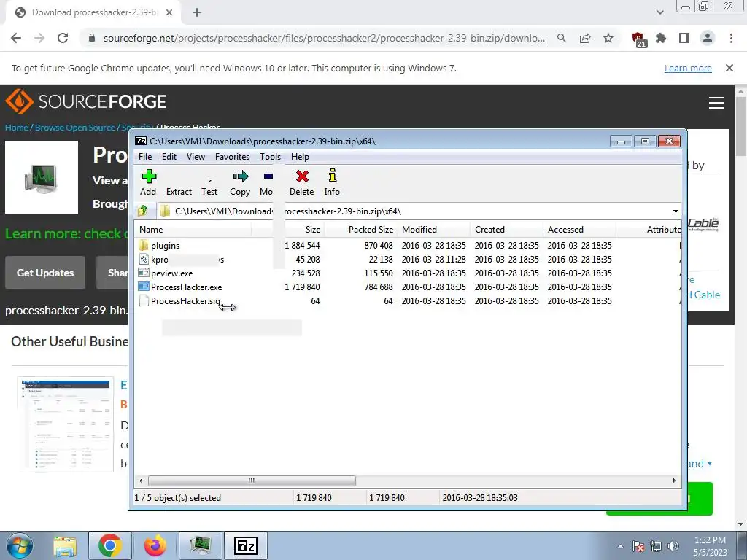Click the volume speaker tray icon
747x560 pixels.
point(673,546)
